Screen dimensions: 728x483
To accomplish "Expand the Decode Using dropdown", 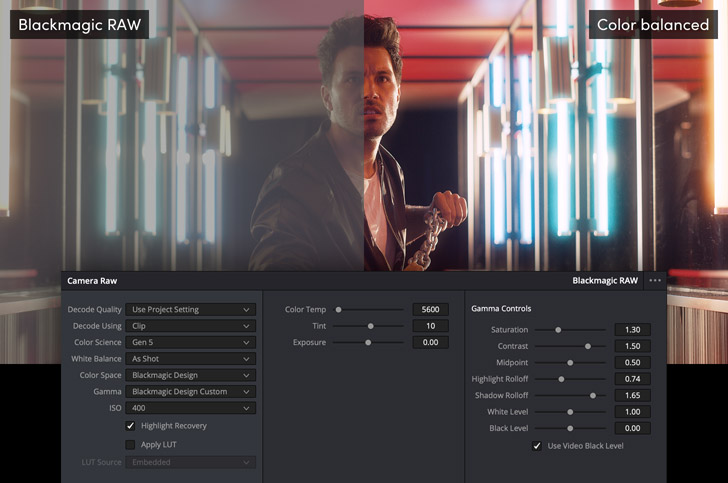I will [191, 326].
